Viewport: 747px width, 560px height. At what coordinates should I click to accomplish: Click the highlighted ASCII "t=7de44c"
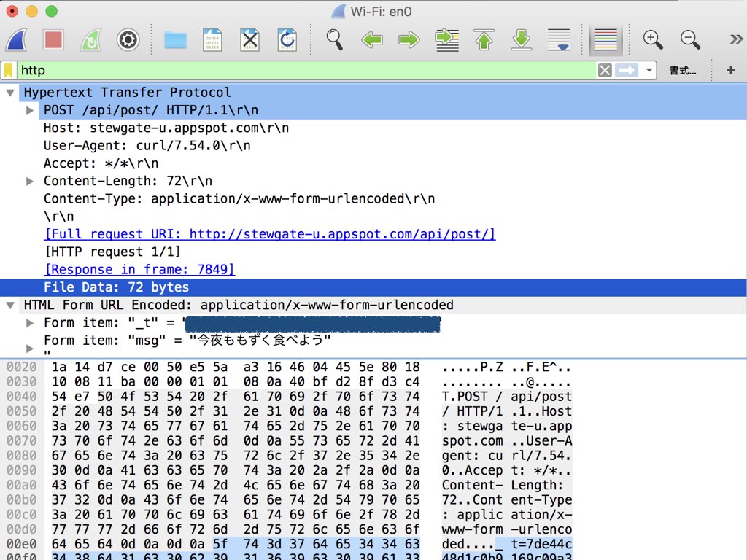click(x=542, y=544)
